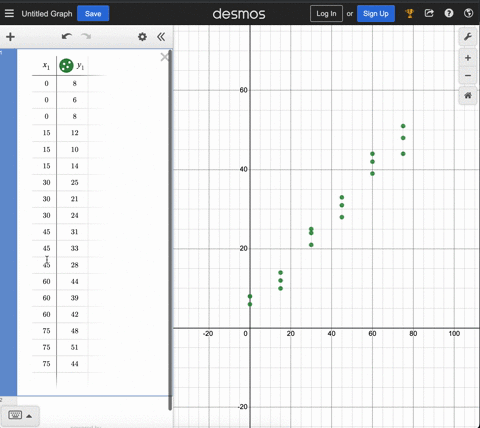Image resolution: width=480 pixels, height=428 pixels.
Task: Select the blue table expression sidebar tab
Action: pos(8,222)
